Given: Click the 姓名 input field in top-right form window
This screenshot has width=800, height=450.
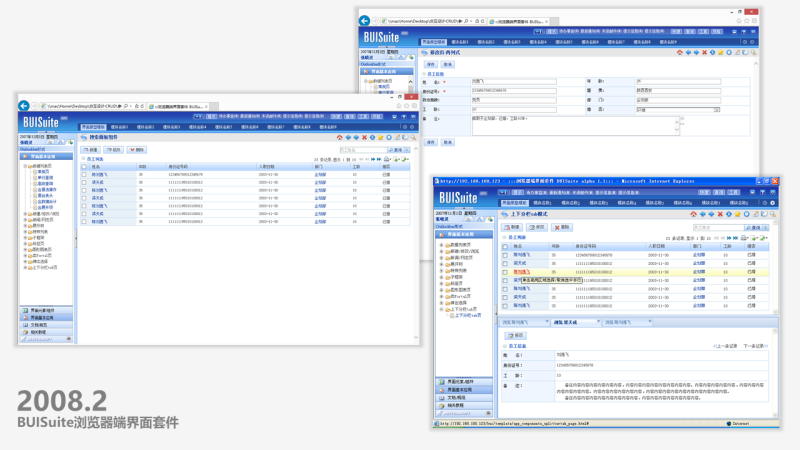Looking at the screenshot, I should (513, 81).
